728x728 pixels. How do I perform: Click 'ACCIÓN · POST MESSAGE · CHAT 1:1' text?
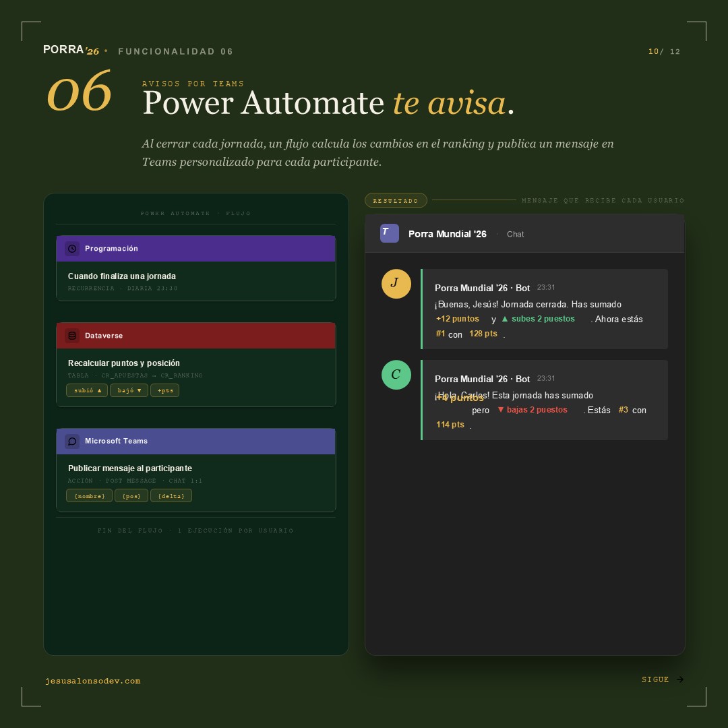tap(135, 481)
